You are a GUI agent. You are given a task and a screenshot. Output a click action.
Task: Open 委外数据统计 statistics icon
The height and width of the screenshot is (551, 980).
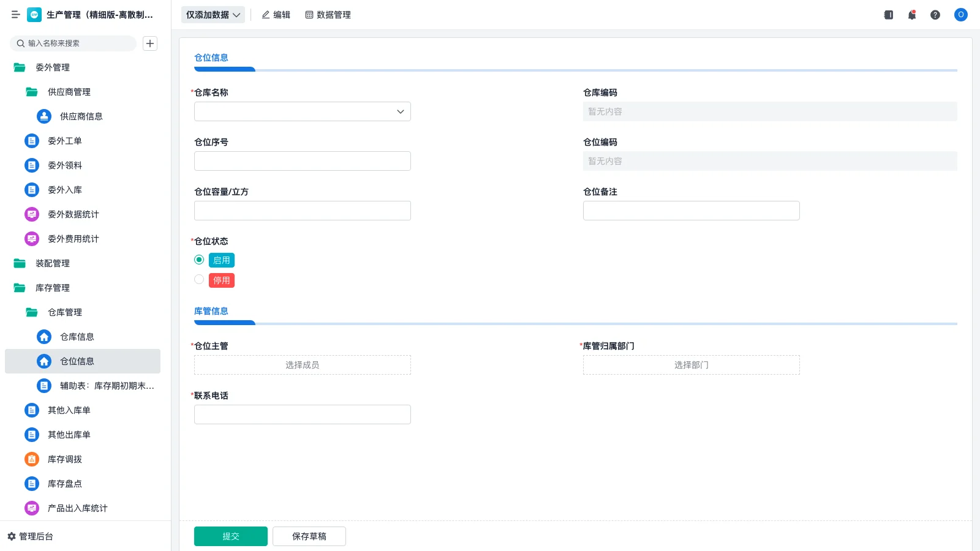point(31,214)
